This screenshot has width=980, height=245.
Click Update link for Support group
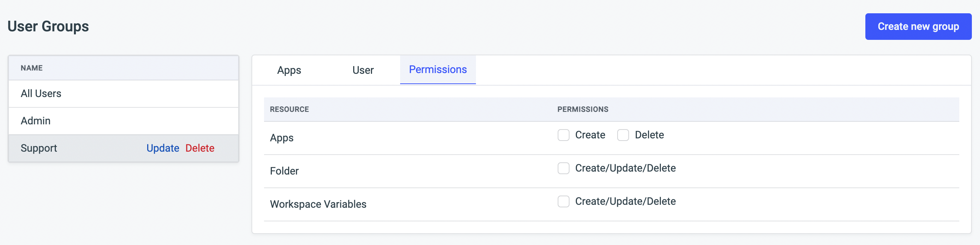tap(162, 148)
